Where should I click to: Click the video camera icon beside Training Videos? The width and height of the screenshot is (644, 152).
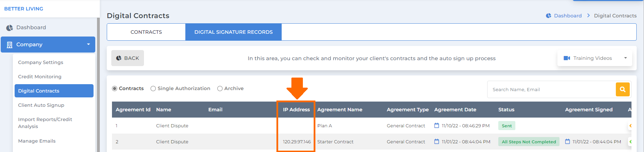pyautogui.click(x=567, y=58)
